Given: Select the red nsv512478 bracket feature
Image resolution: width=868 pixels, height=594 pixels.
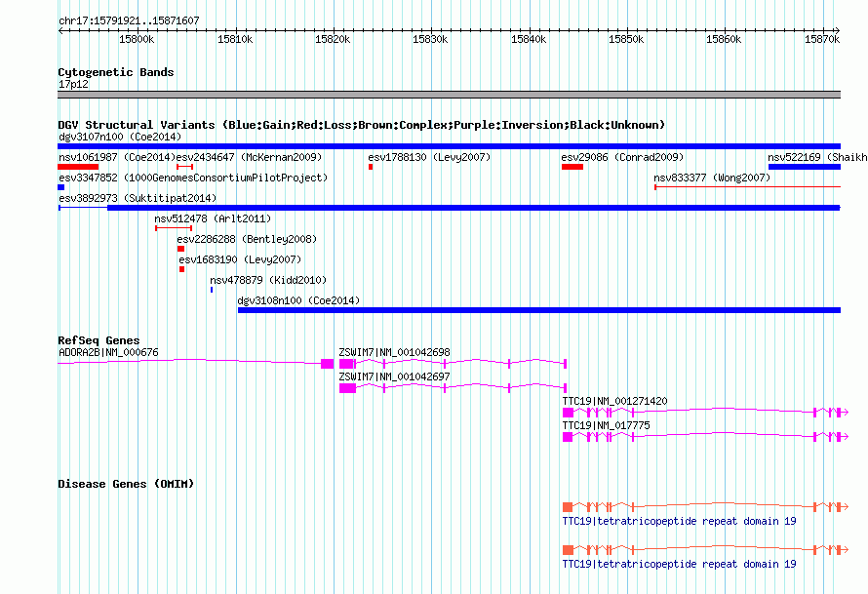Looking at the screenshot, I should [x=174, y=228].
